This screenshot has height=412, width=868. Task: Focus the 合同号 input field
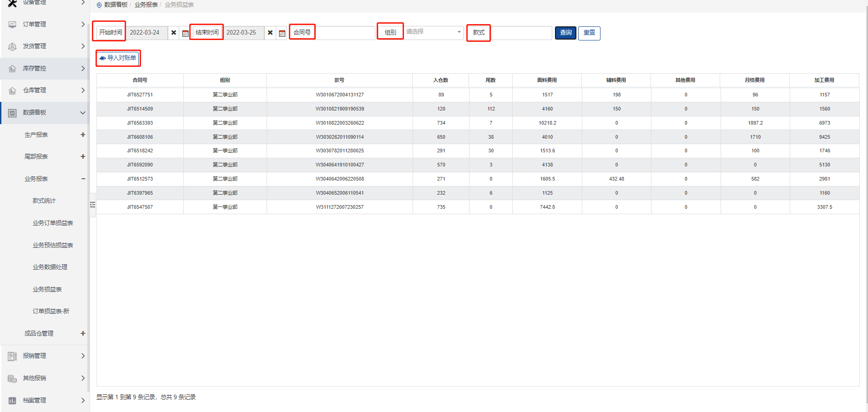coord(345,33)
